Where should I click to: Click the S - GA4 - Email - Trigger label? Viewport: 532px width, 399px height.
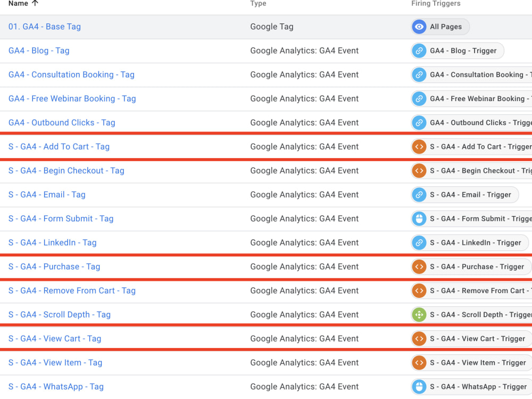click(x=470, y=195)
